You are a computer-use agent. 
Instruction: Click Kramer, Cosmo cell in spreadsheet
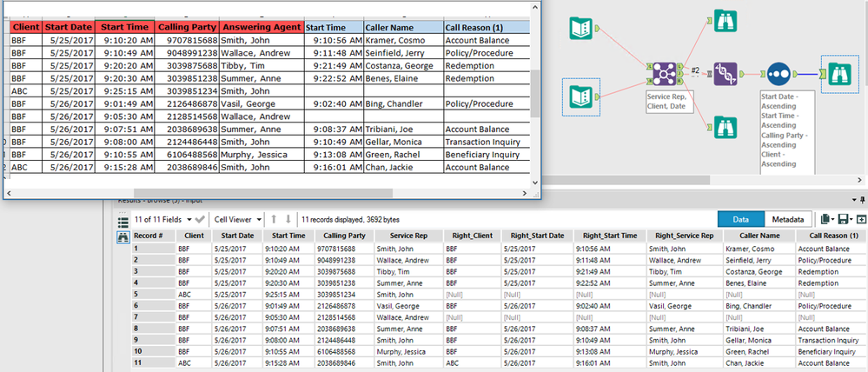pyautogui.click(x=403, y=40)
